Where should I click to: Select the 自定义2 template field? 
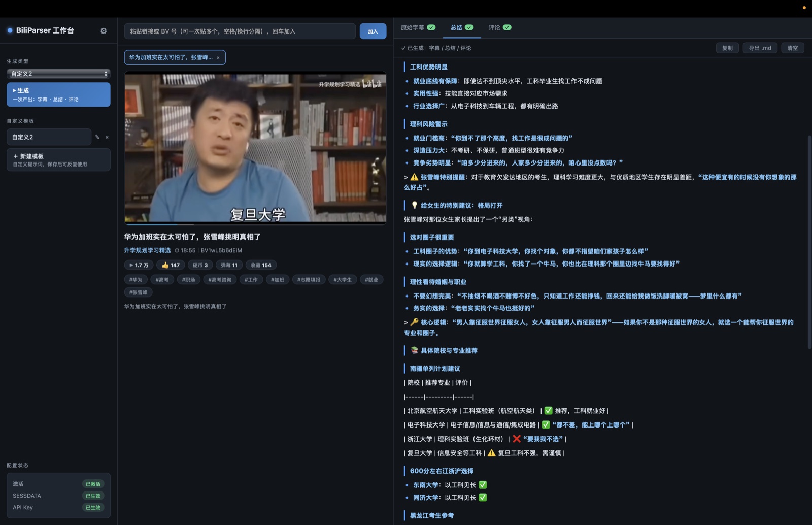49,137
